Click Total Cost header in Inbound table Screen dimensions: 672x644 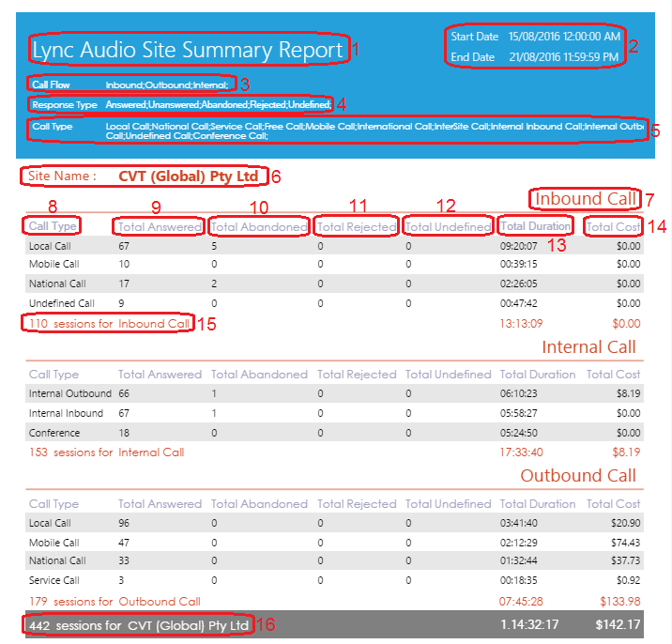pyautogui.click(x=613, y=227)
